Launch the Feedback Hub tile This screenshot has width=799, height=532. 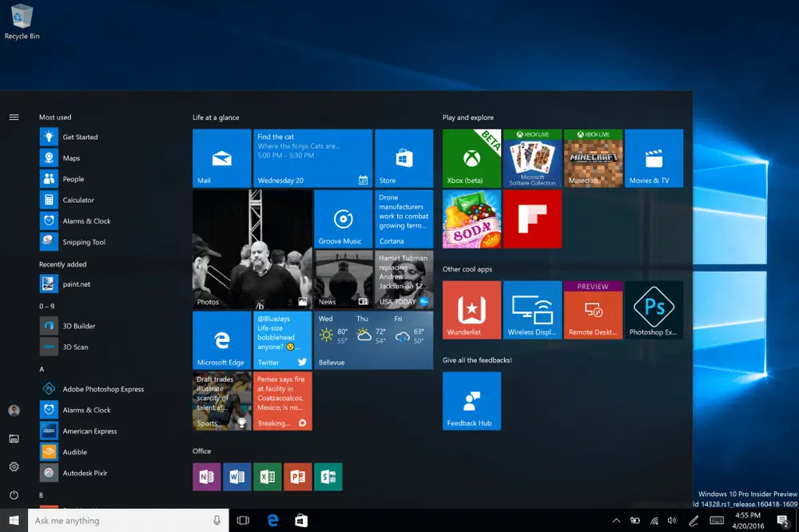[x=471, y=400]
